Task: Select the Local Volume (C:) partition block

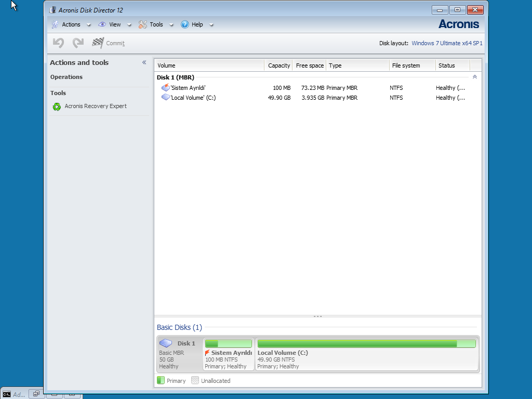Action: tap(367, 354)
